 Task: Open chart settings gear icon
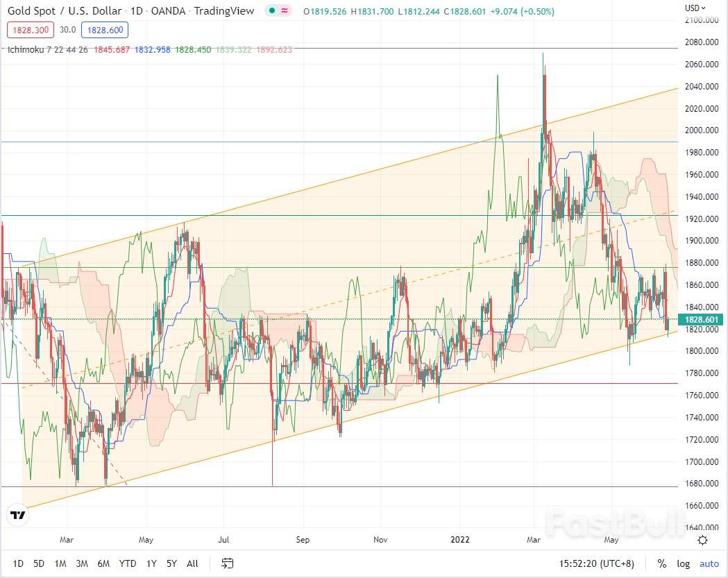[702, 540]
